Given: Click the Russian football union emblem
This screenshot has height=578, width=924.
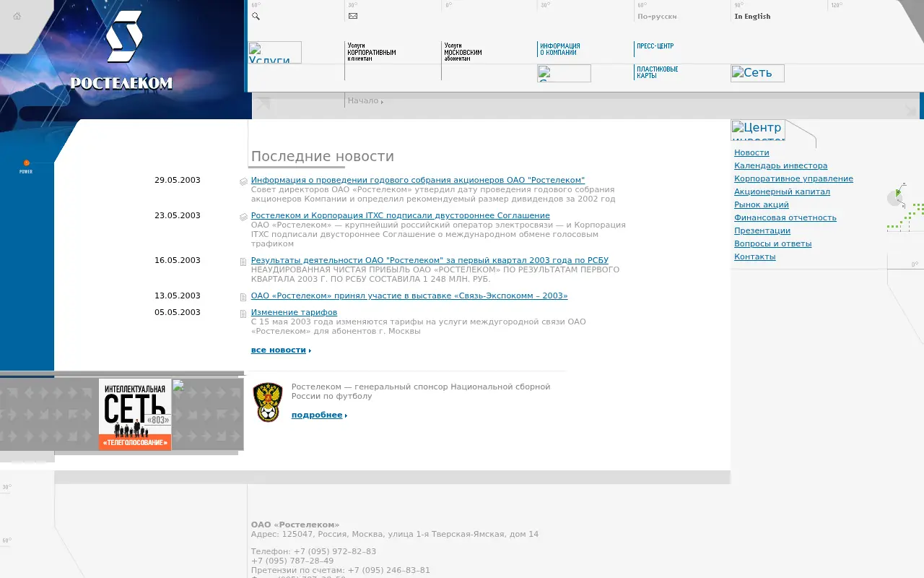Looking at the screenshot, I should coord(267,402).
